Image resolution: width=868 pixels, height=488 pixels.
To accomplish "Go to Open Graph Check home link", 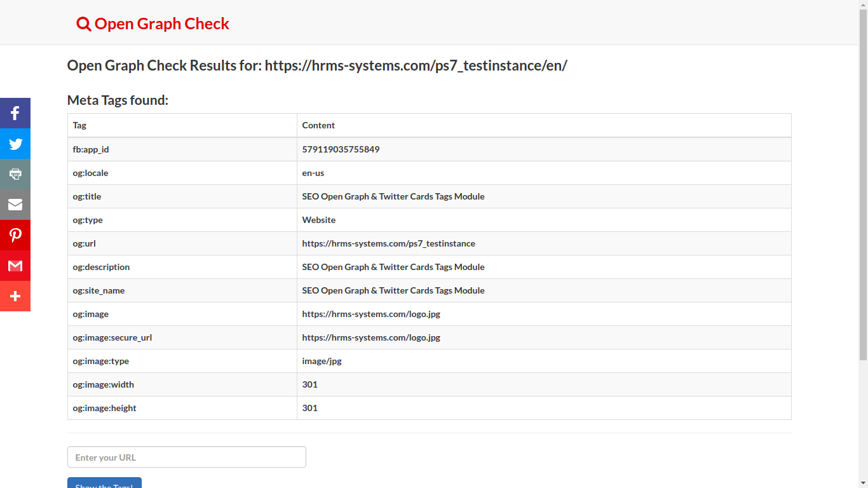I will [x=161, y=24].
